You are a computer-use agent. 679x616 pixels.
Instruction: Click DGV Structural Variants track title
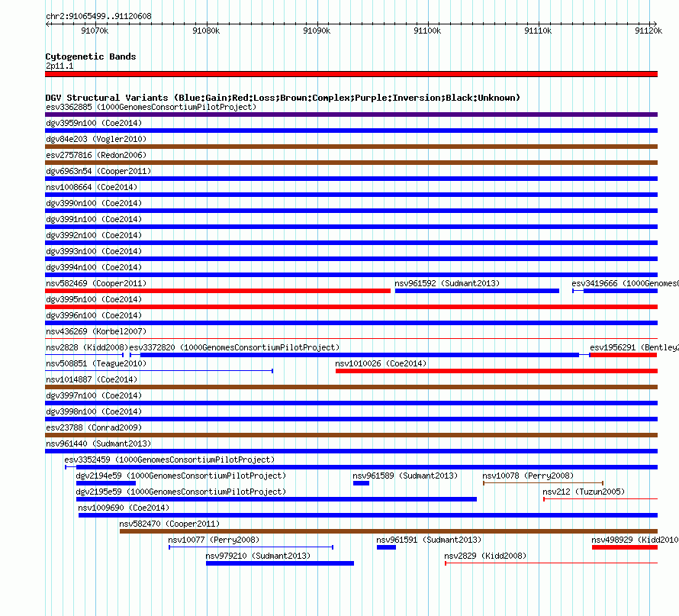pyautogui.click(x=282, y=98)
